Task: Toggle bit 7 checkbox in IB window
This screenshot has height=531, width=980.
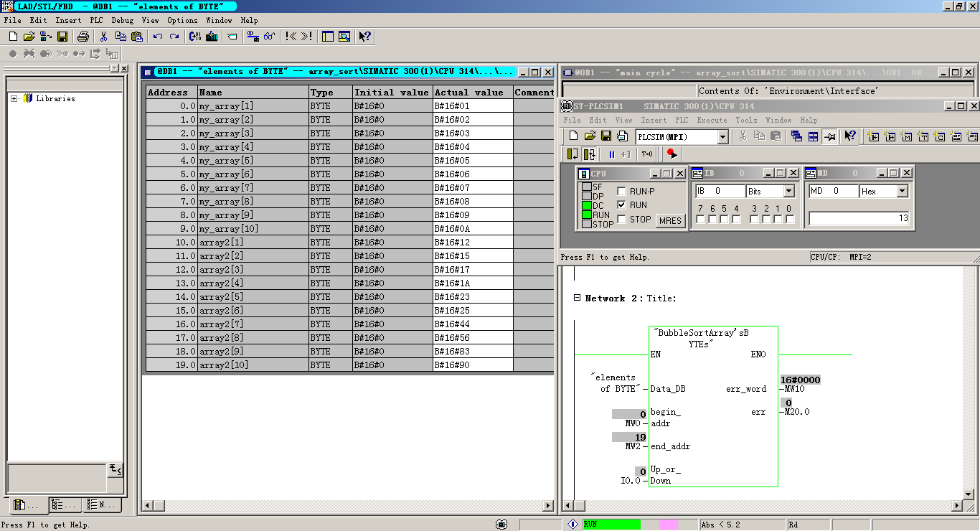Action: [x=700, y=219]
